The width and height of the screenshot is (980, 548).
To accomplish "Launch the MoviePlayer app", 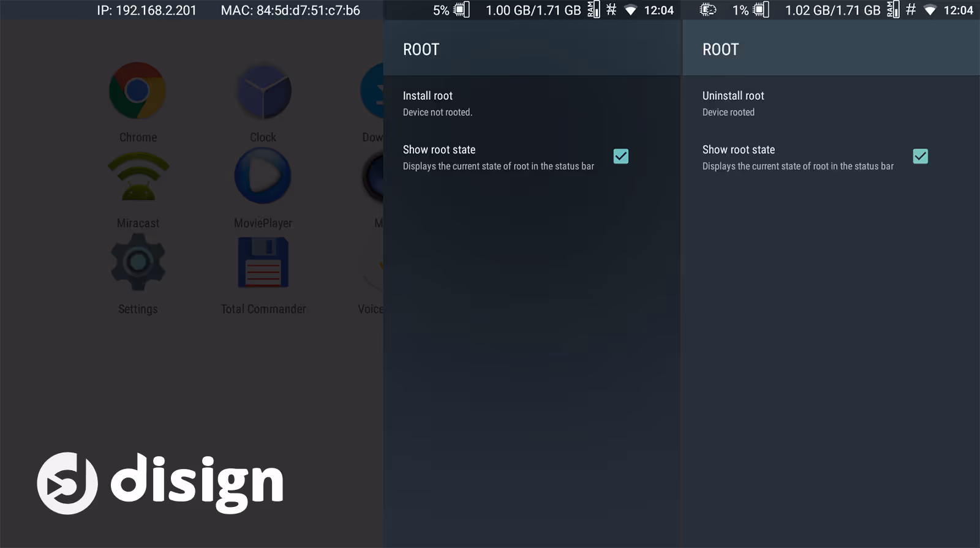I will 263,176.
